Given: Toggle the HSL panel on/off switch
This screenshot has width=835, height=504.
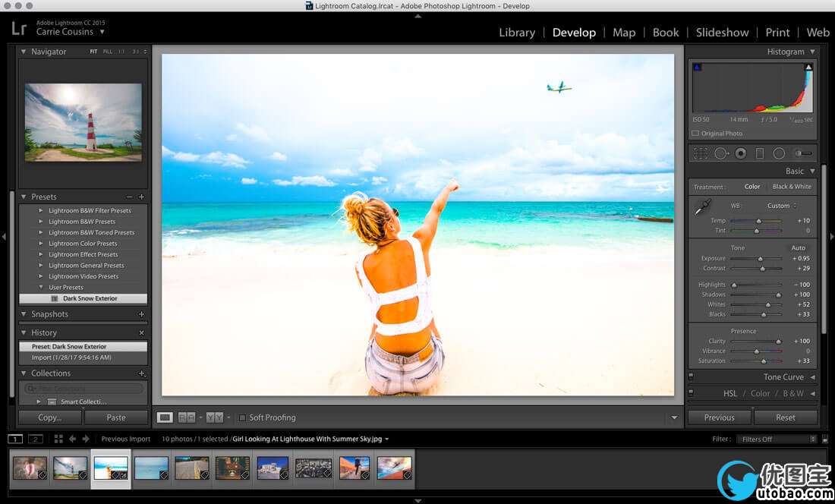Looking at the screenshot, I should point(691,392).
